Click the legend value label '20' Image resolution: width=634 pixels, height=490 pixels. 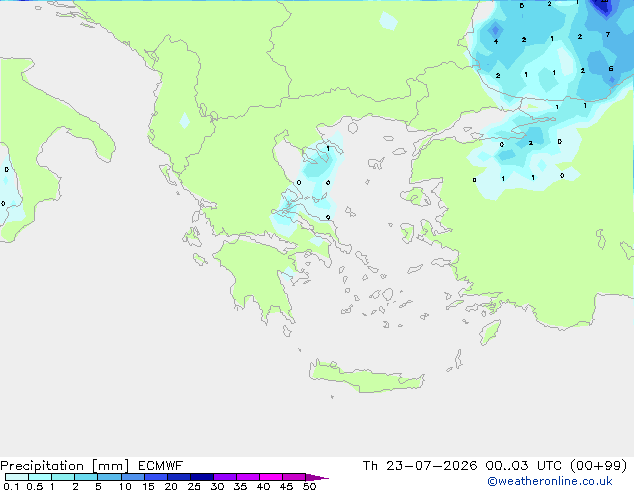171,486
